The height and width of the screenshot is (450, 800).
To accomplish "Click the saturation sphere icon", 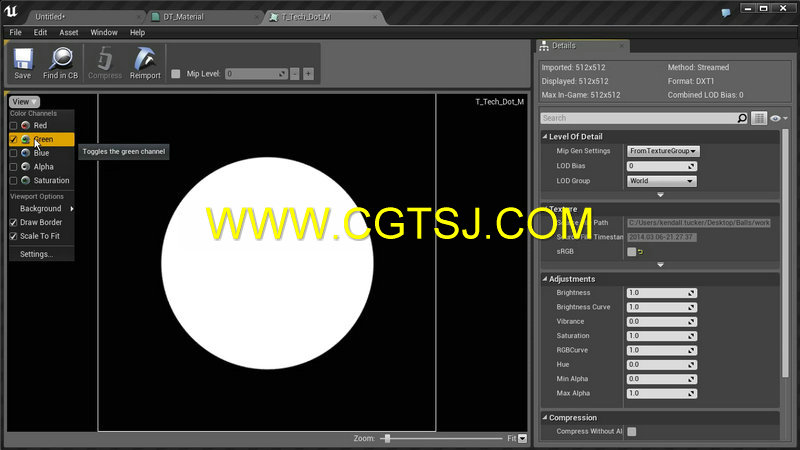I will point(26,181).
